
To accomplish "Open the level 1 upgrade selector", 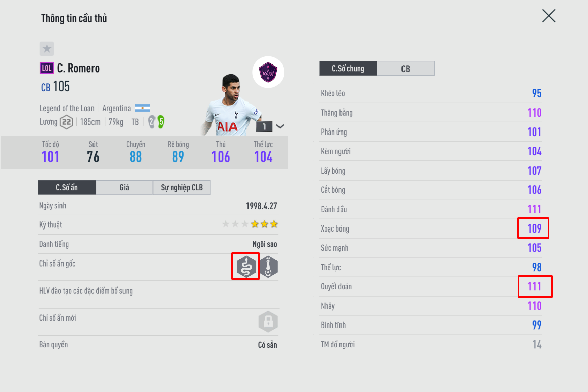I will pyautogui.click(x=264, y=126).
